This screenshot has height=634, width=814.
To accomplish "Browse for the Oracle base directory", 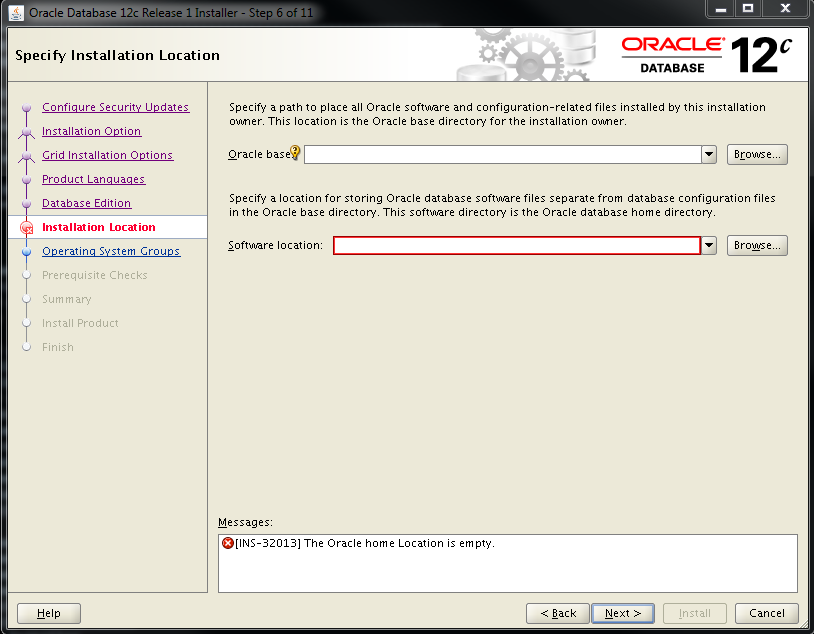I will (x=757, y=154).
